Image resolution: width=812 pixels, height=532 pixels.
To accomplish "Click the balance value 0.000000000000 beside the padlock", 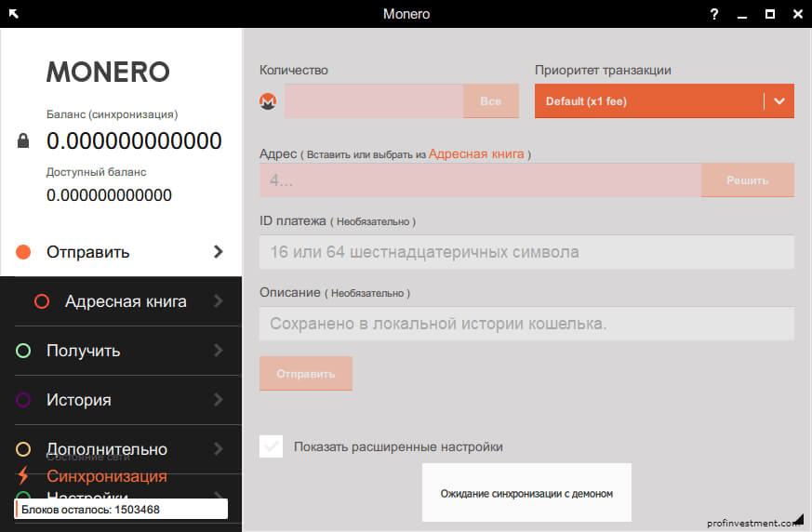I will 134,140.
